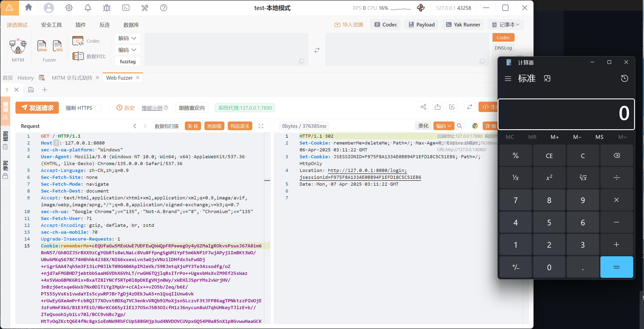Click the 构造请求 button

tap(240, 126)
